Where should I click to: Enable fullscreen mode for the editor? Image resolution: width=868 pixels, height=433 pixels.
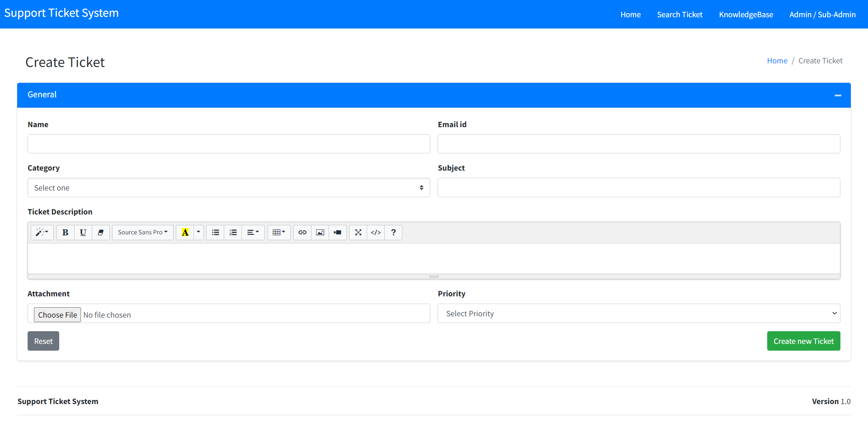tap(358, 232)
